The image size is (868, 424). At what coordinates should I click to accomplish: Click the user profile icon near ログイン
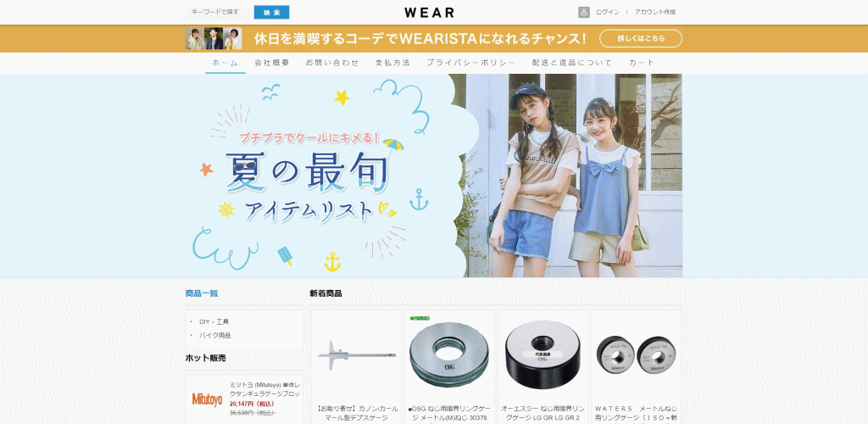pyautogui.click(x=584, y=12)
